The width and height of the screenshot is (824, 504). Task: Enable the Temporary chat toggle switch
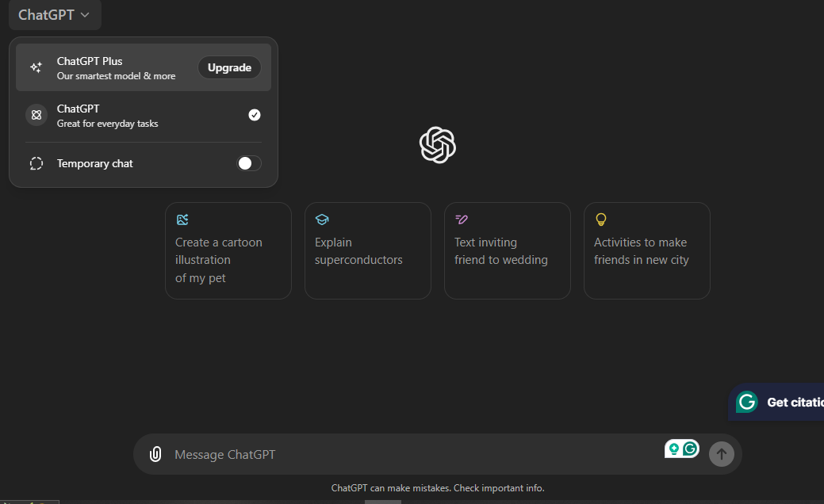249,163
